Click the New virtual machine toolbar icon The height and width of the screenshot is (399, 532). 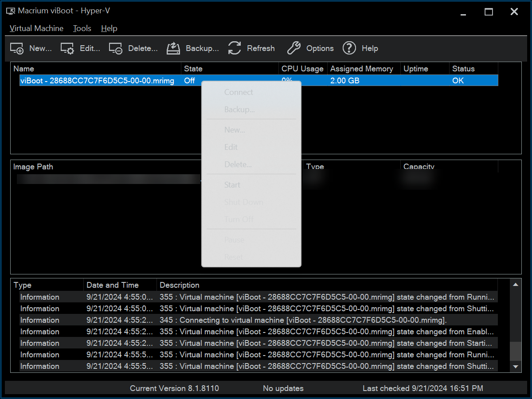17,48
